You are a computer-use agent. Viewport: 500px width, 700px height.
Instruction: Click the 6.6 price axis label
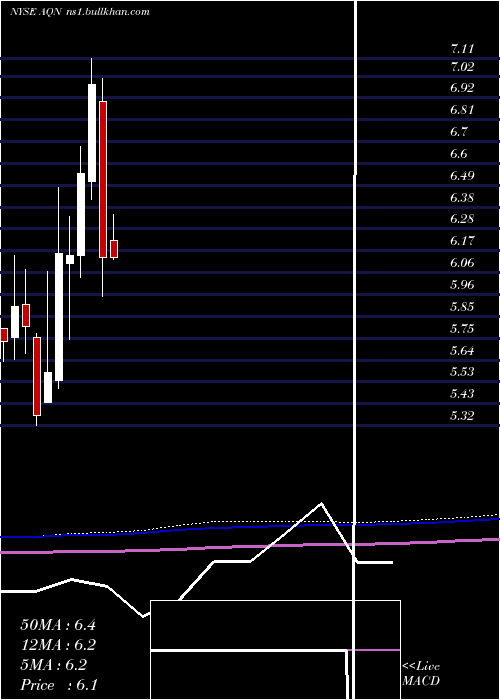459,154
